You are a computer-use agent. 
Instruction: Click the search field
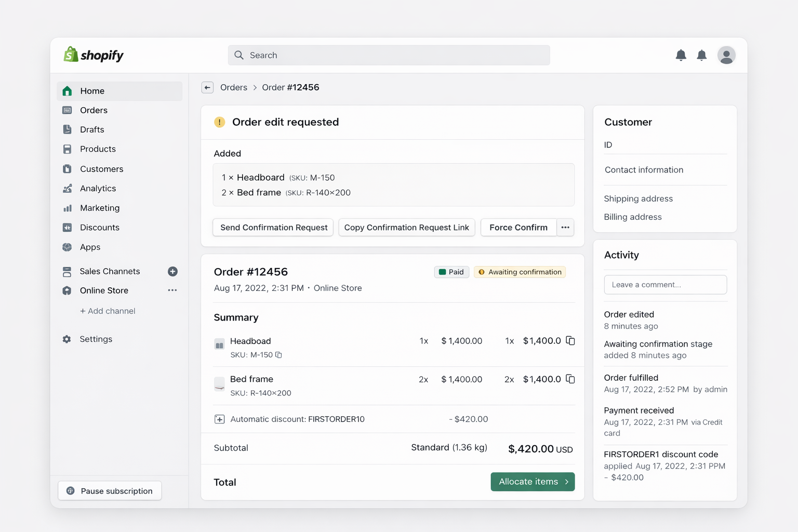point(389,55)
